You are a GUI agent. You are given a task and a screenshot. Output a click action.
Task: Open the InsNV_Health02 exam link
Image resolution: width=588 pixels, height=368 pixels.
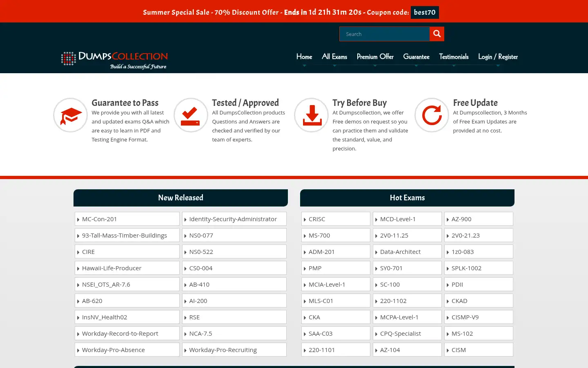[127, 317]
